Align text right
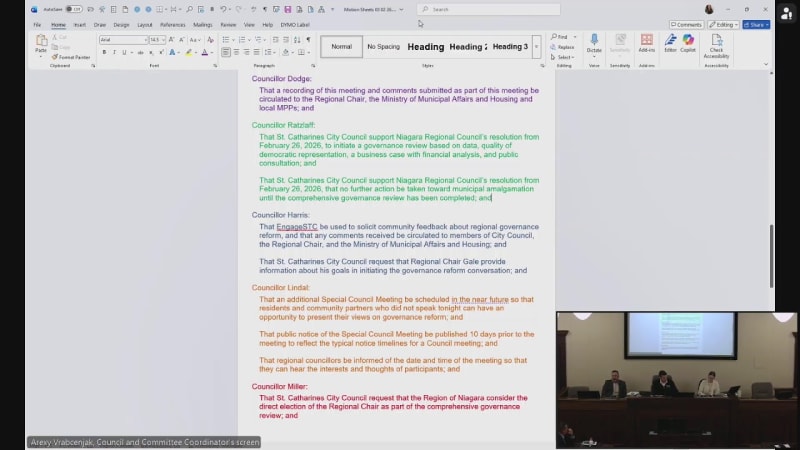Screen dimensions: 800x450 (246, 52)
